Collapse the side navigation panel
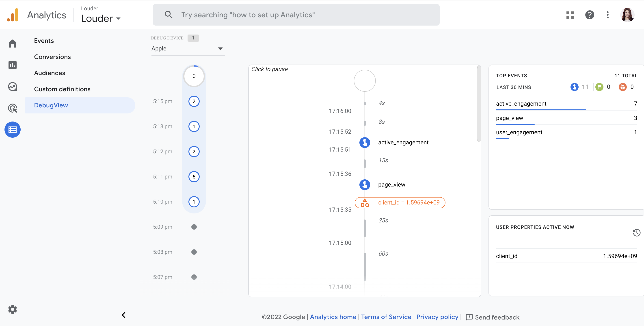 point(123,315)
